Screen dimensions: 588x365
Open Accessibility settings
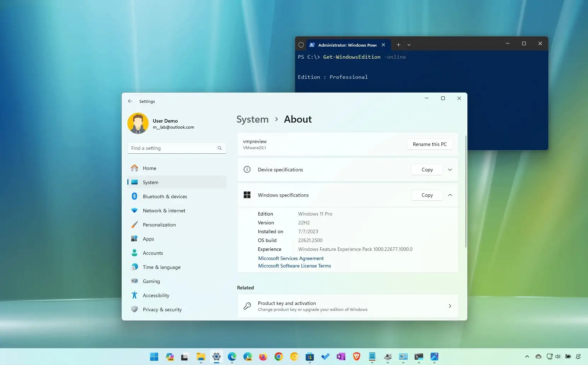click(x=177, y=295)
